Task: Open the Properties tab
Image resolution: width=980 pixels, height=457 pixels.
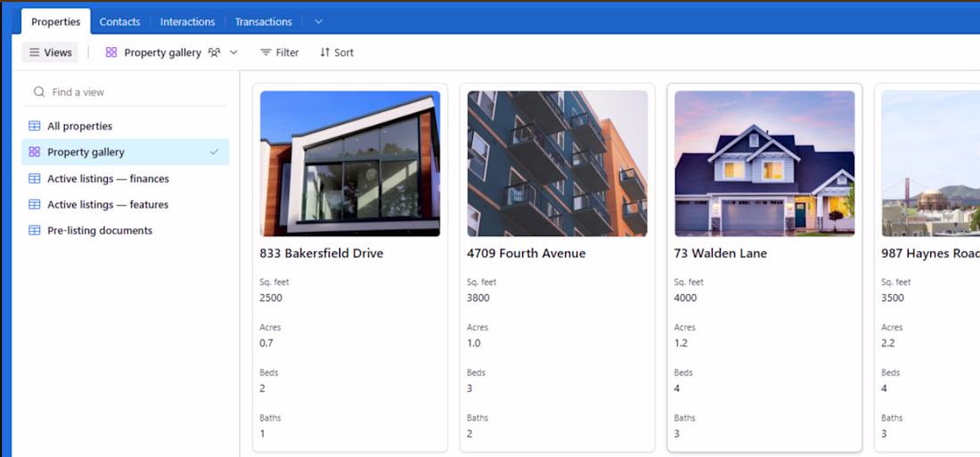Action: 55,21
